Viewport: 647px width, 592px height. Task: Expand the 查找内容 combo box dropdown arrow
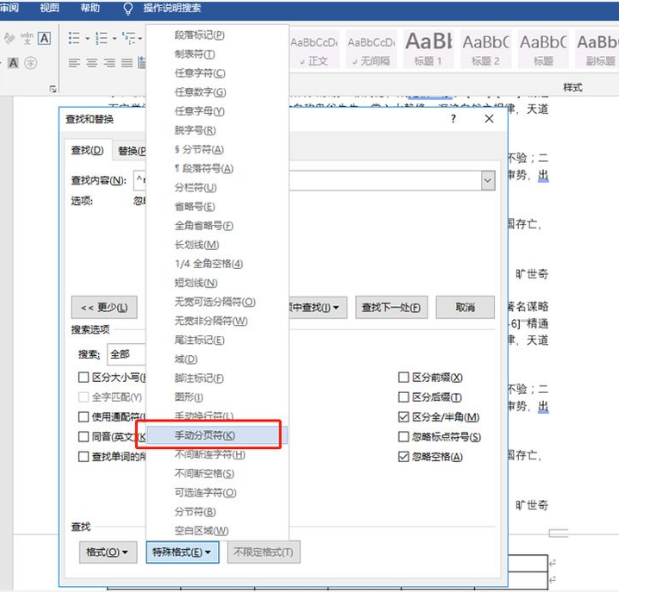tap(488, 180)
